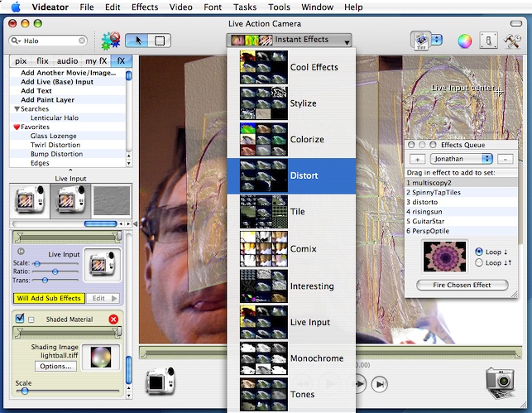Choose the Monochrome effects category
The image size is (532, 413).
(x=291, y=358)
